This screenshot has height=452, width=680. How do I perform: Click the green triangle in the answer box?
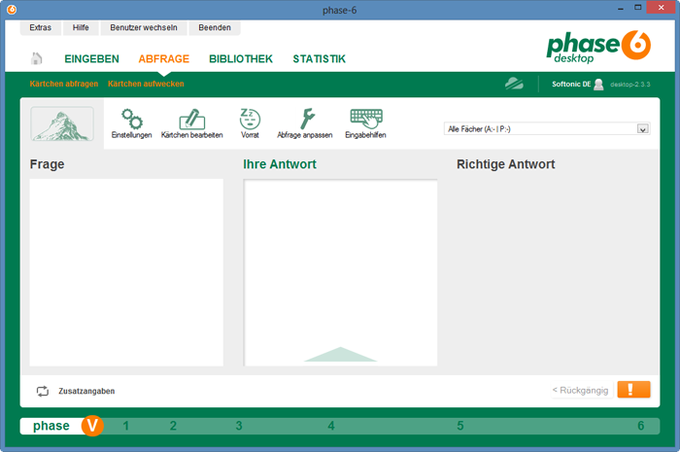pos(340,354)
